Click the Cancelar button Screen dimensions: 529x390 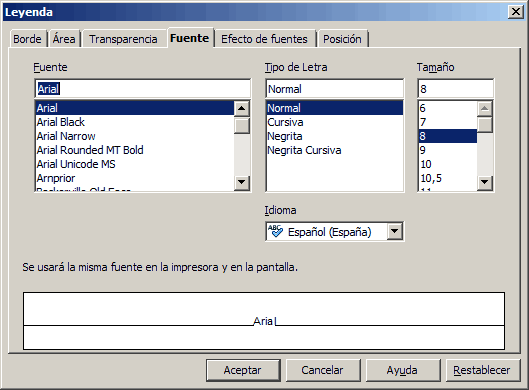click(x=323, y=370)
